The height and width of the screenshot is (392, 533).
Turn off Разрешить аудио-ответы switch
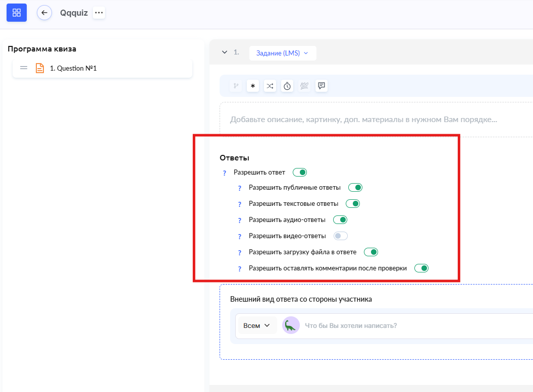340,220
